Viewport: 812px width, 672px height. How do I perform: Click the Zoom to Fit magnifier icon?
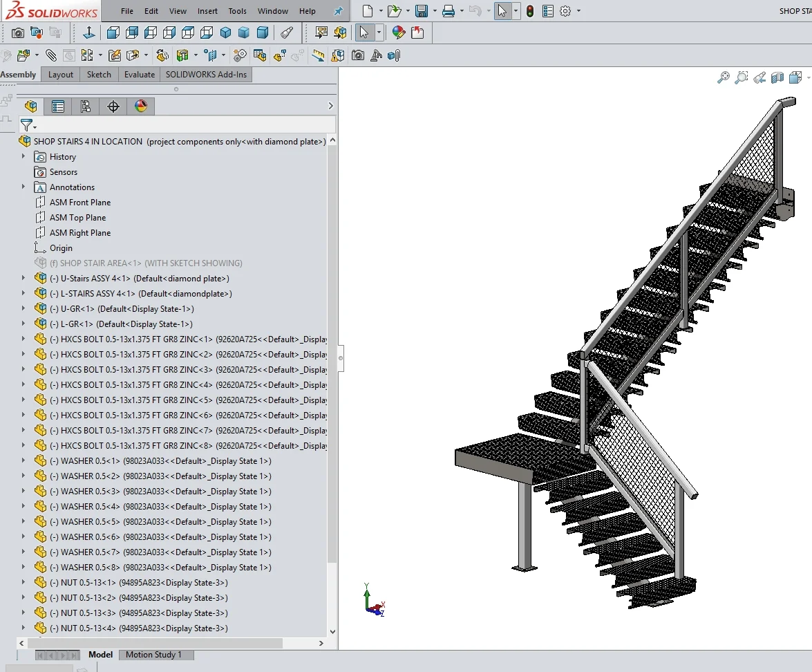pos(724,77)
